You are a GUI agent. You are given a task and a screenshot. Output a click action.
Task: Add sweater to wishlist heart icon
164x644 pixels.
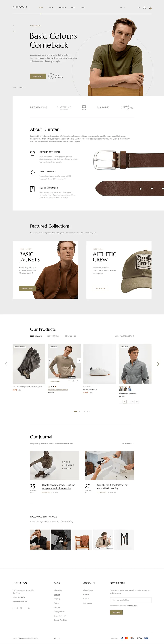(x=73, y=381)
